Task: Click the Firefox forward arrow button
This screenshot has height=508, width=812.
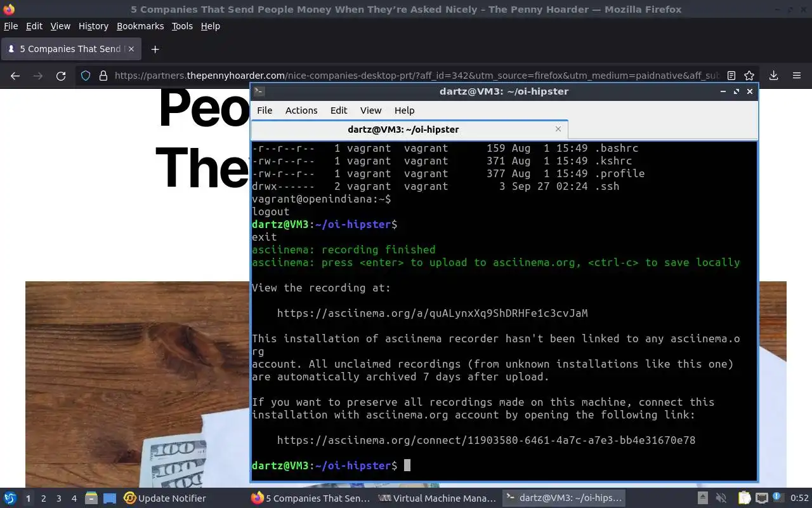Action: point(38,76)
